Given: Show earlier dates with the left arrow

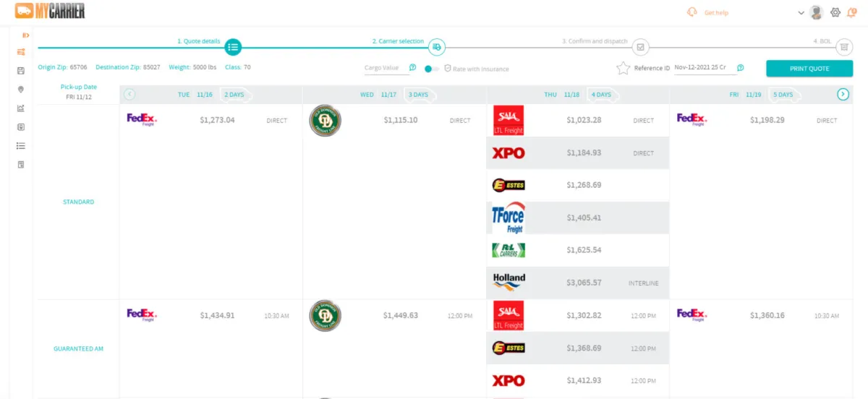Looking at the screenshot, I should pyautogui.click(x=129, y=94).
